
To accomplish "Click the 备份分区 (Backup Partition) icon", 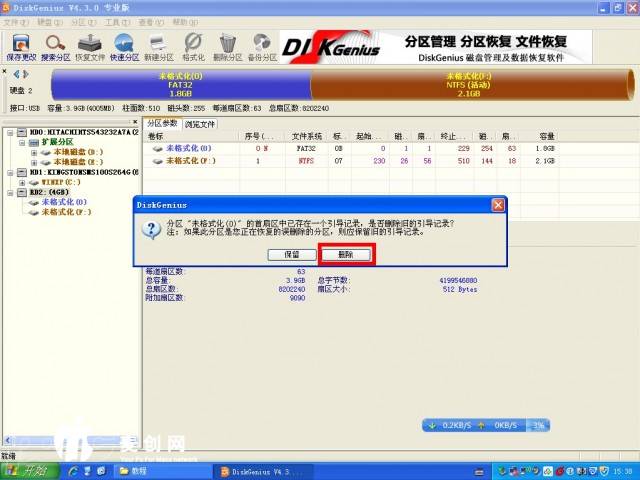I will pos(263,46).
